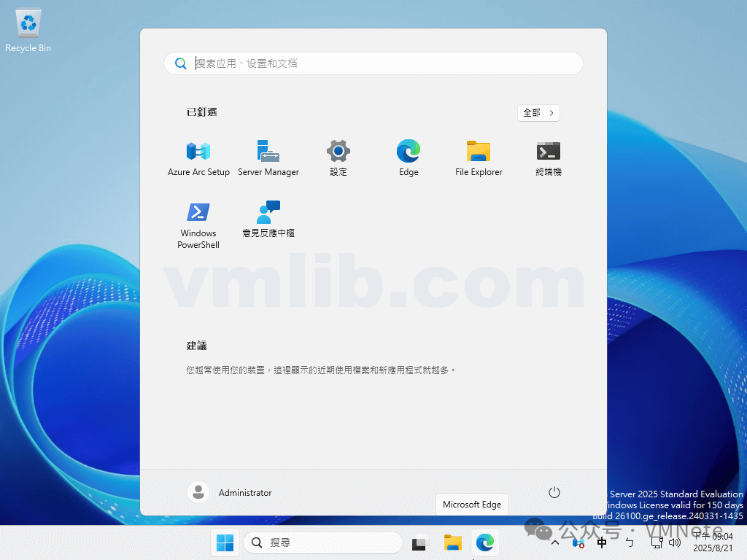Launch Server Manager
Screen dimensions: 747x560
(268, 151)
